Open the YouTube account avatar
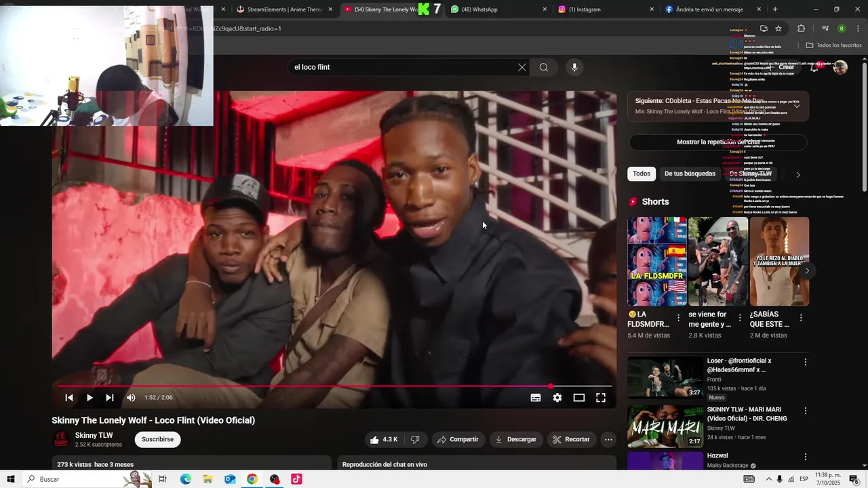 tap(840, 67)
